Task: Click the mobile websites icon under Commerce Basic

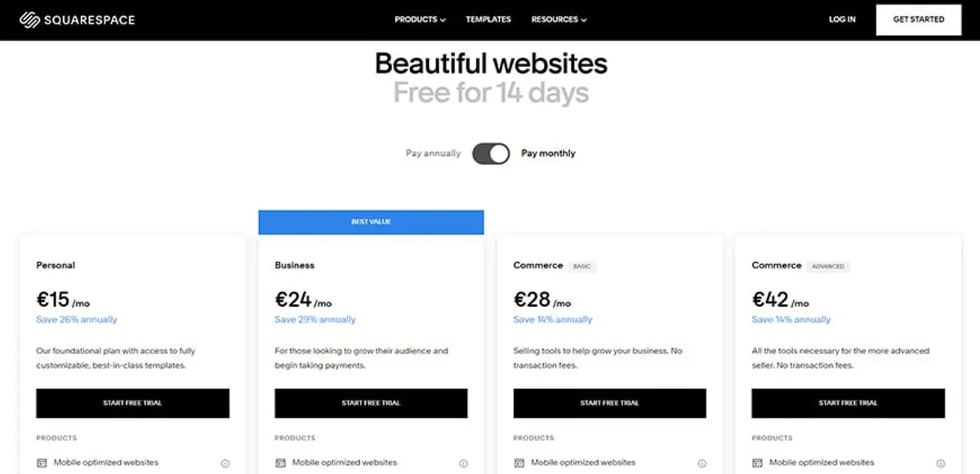Action: click(x=518, y=462)
